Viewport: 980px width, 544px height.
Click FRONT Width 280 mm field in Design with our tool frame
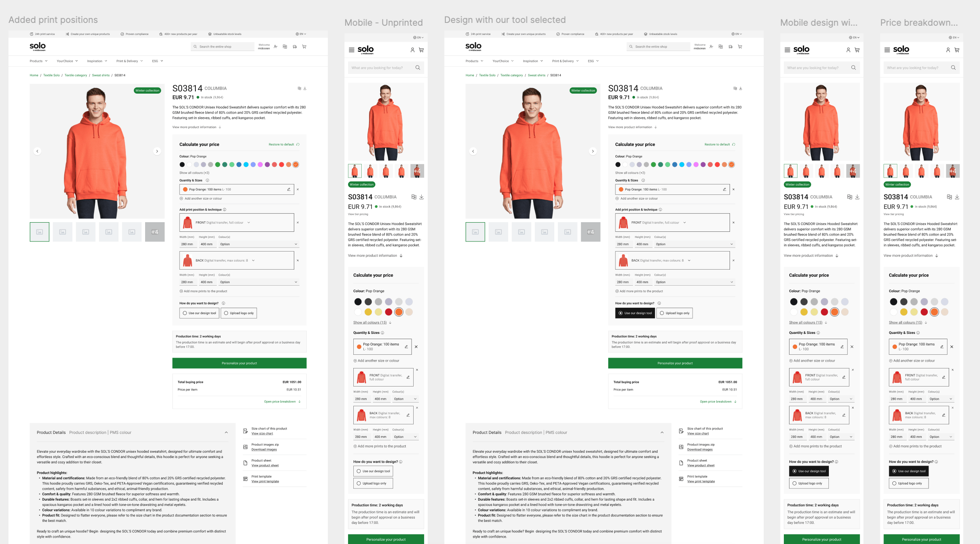[x=623, y=244]
